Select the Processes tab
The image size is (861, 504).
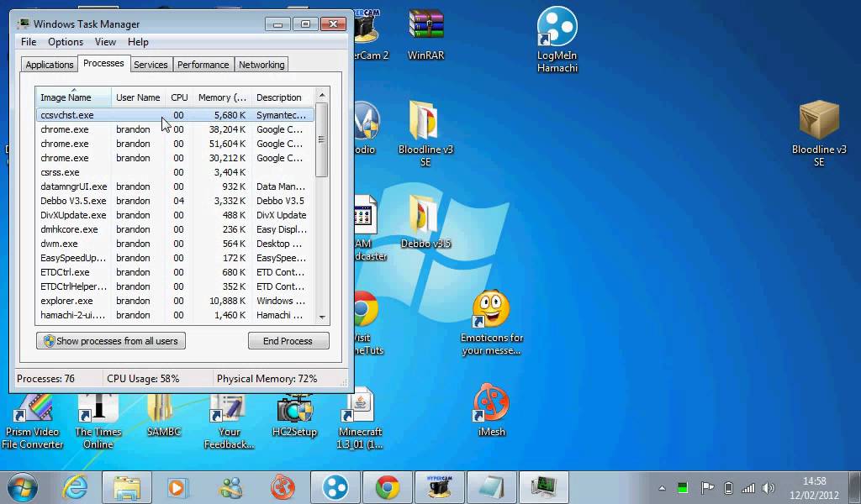pos(103,64)
